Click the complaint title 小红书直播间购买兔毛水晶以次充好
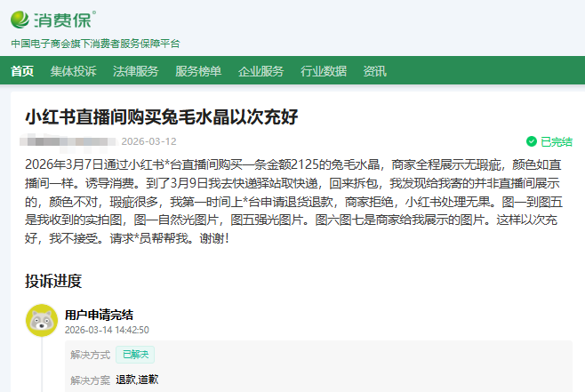The image size is (585, 392). point(161,116)
